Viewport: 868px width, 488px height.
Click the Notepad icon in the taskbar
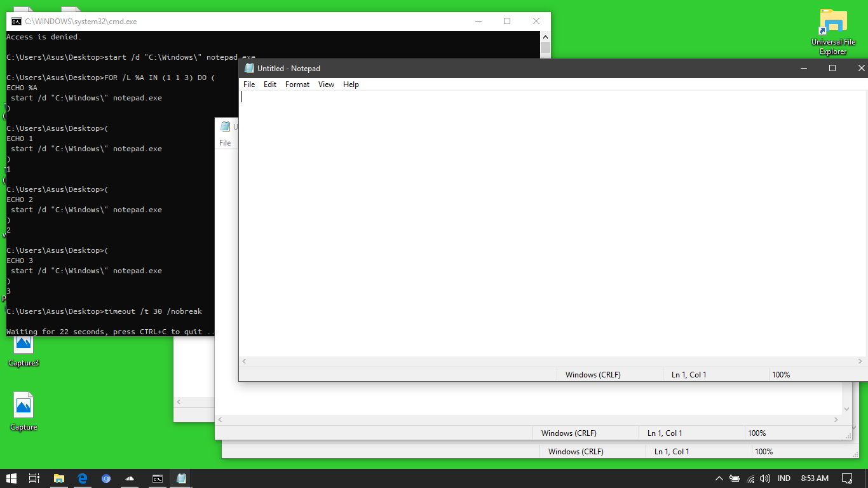click(181, 478)
